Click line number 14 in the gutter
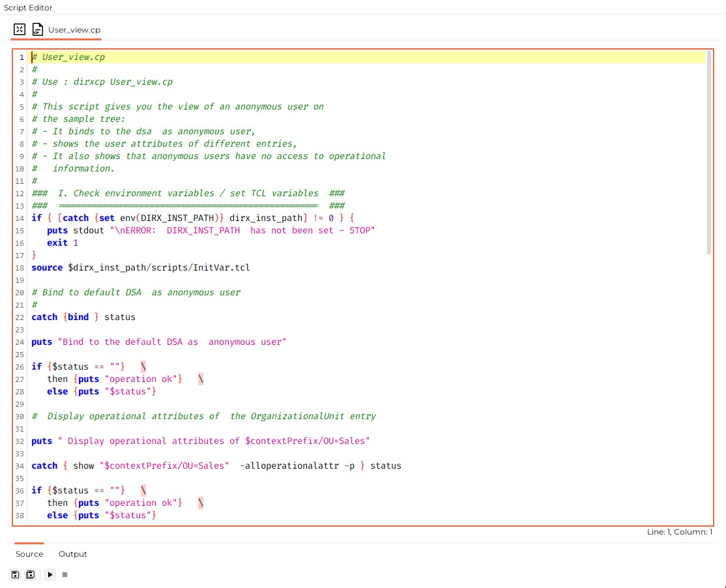Screen dimensions: 726x588 pyautogui.click(x=19, y=218)
